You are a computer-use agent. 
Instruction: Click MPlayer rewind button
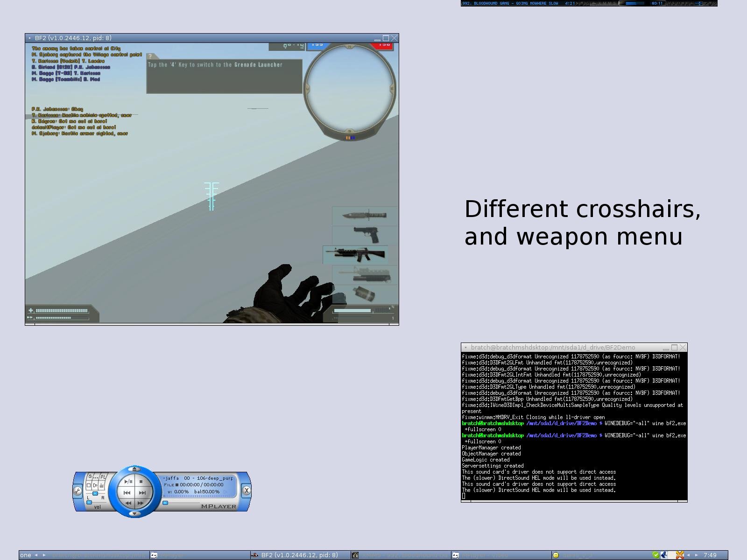pos(128,503)
